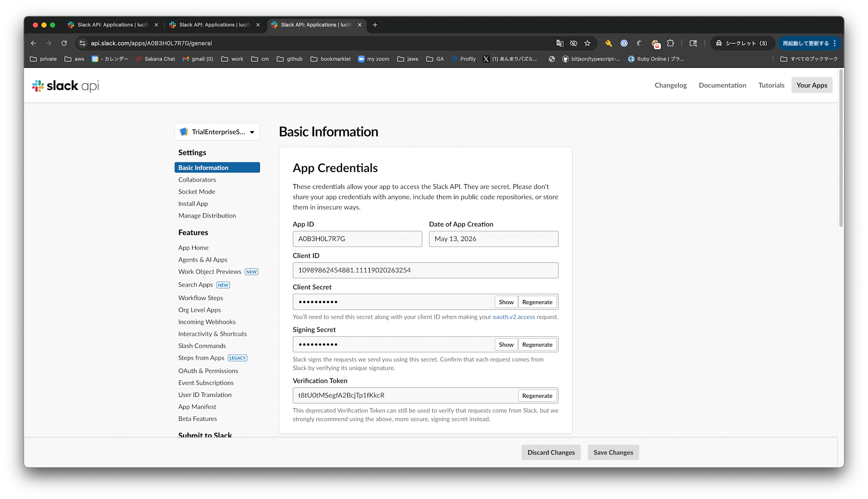Regenerate the Verification Token
This screenshot has width=868, height=499.
[x=537, y=396]
